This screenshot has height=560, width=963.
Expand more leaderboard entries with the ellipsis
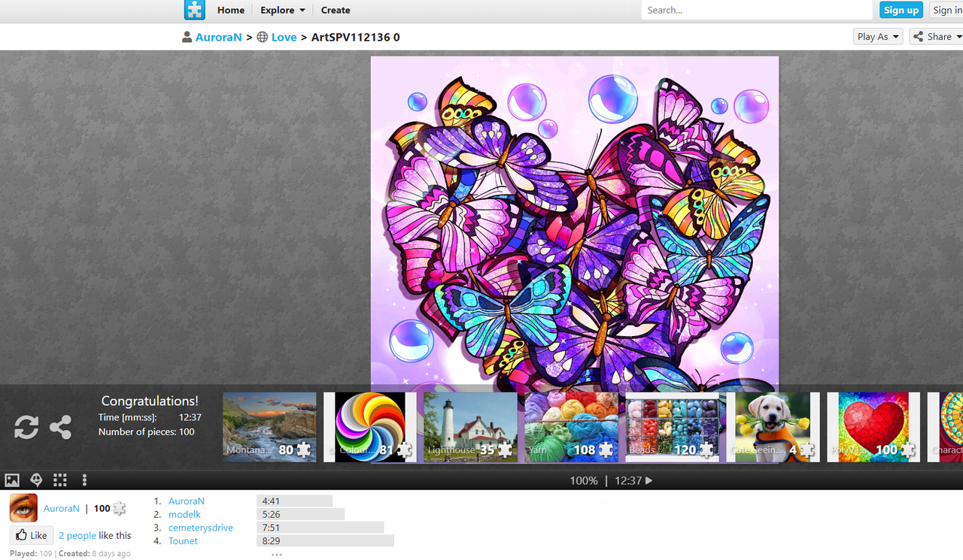(277, 555)
